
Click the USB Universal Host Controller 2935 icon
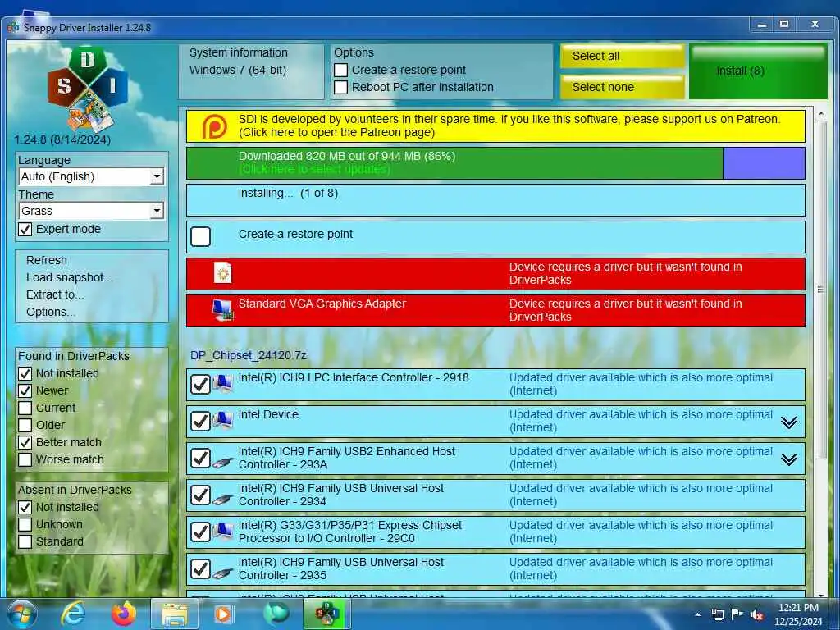(x=222, y=572)
